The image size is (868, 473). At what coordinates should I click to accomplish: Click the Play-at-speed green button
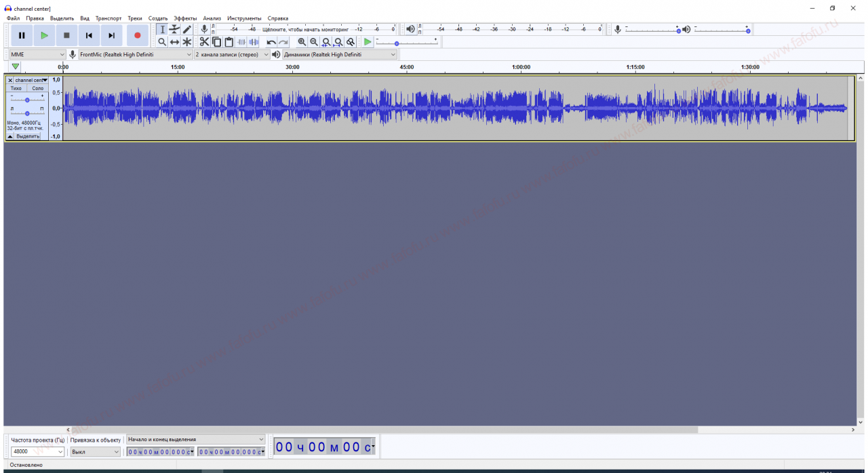(x=367, y=42)
